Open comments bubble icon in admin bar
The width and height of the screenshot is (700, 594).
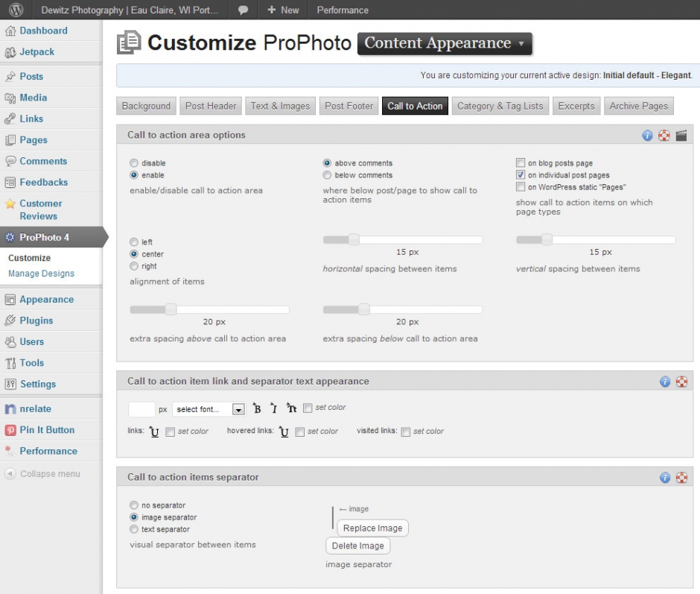[243, 10]
